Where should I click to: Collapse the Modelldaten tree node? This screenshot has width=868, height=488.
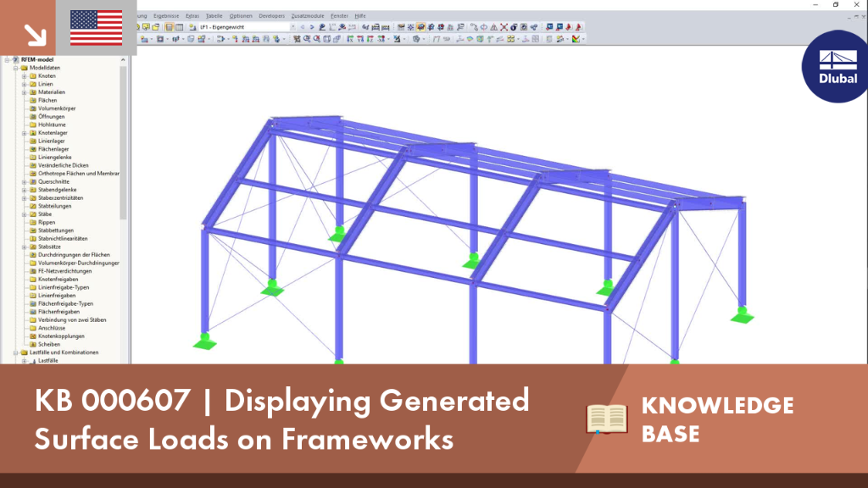[x=16, y=68]
